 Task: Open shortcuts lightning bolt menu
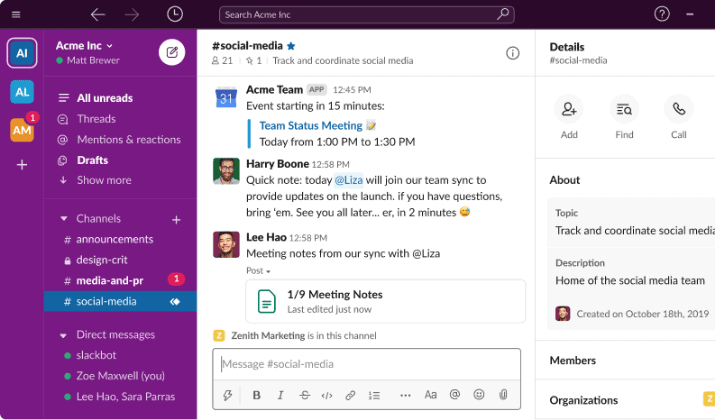click(x=227, y=395)
